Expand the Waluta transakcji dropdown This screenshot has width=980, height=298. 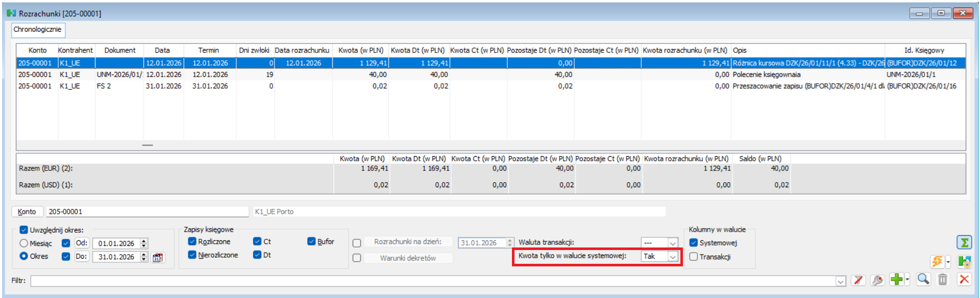(673, 243)
